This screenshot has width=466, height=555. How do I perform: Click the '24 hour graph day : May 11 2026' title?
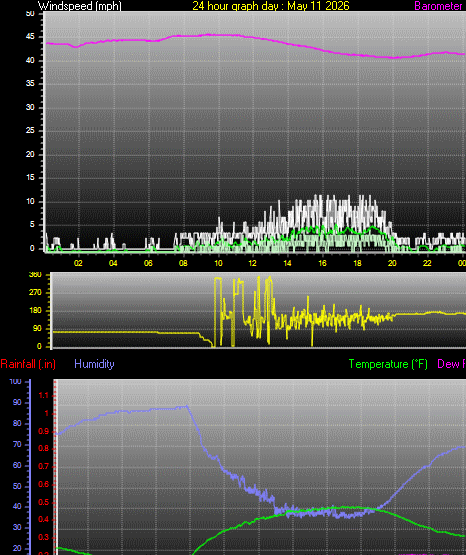coord(271,6)
